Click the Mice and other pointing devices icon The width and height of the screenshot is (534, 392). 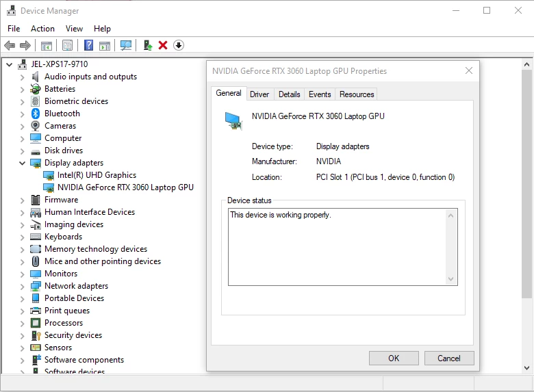[36, 261]
